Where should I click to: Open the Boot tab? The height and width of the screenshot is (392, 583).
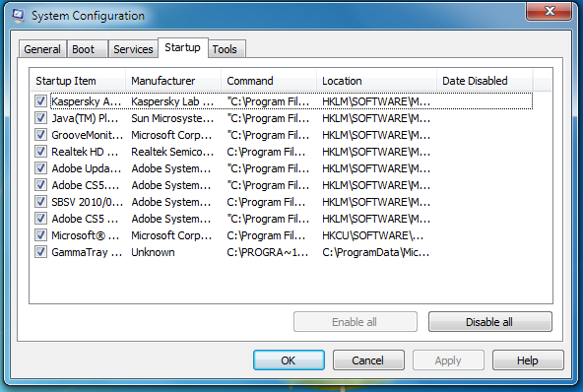pos(88,49)
